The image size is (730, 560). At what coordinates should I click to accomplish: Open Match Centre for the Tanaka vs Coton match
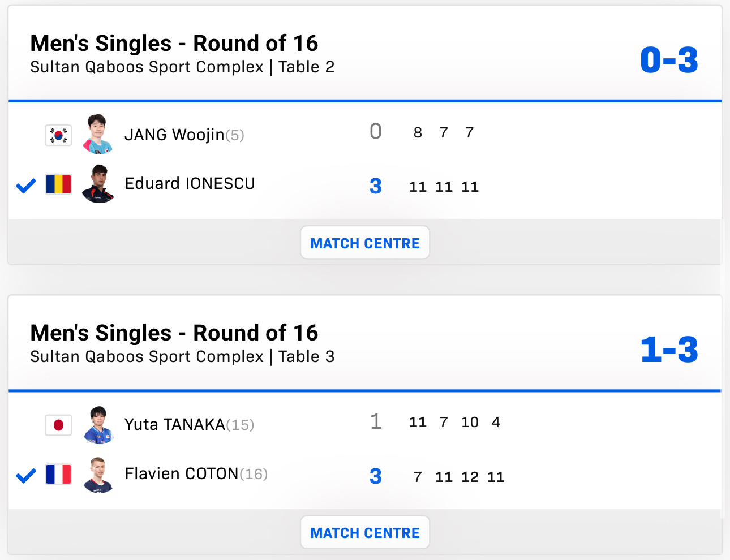365,532
